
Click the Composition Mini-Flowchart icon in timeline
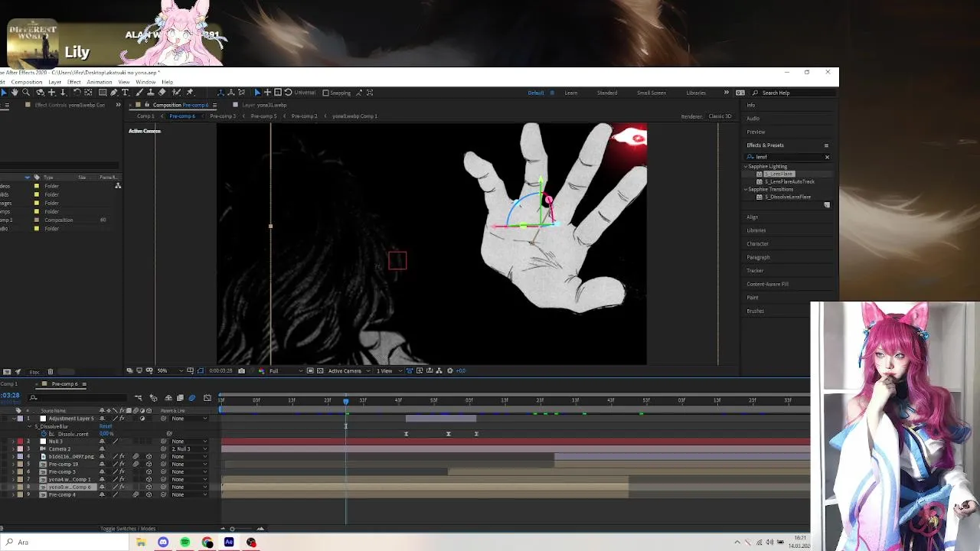pyautogui.click(x=139, y=398)
